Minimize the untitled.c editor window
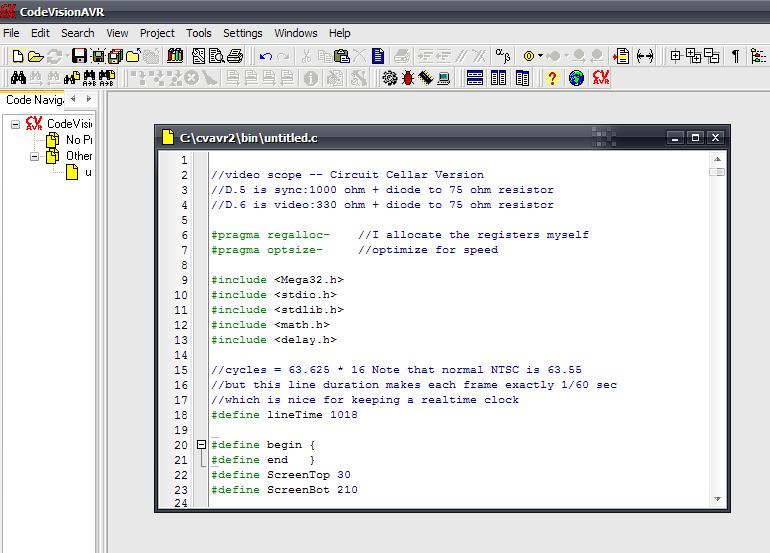770x553 pixels. pyautogui.click(x=675, y=138)
